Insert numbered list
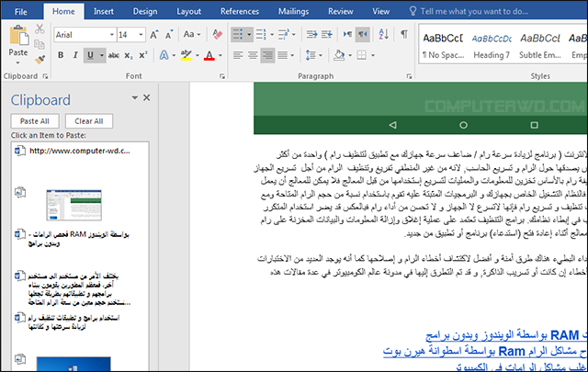 [261, 35]
